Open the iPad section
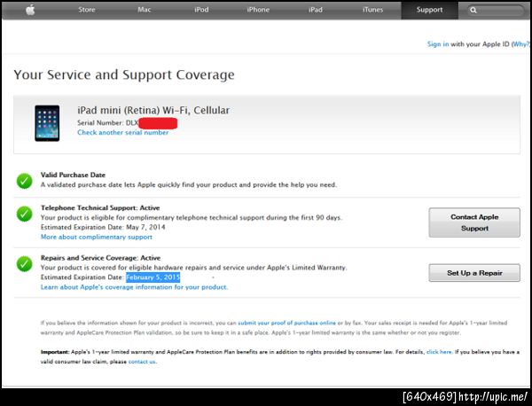 (x=316, y=10)
